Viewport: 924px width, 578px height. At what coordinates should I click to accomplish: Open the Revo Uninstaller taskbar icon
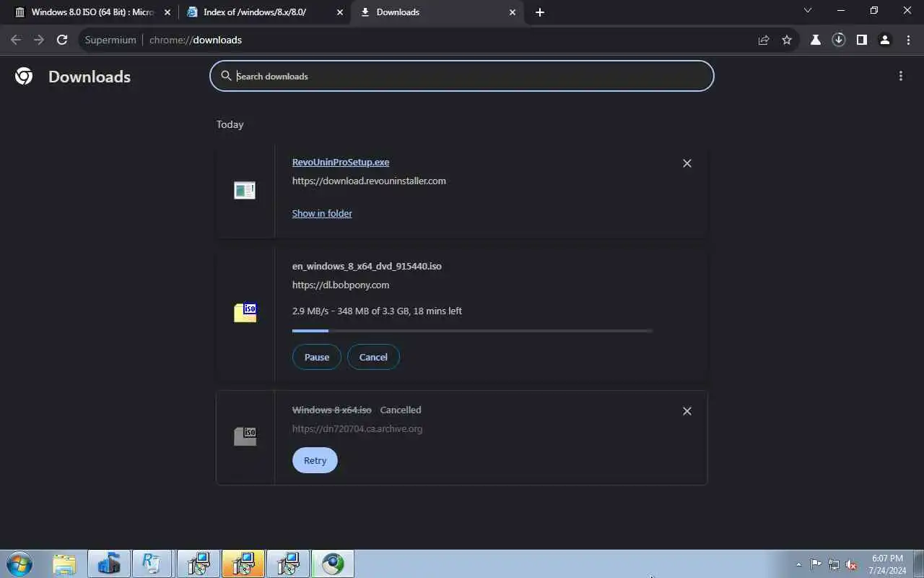coord(152,564)
